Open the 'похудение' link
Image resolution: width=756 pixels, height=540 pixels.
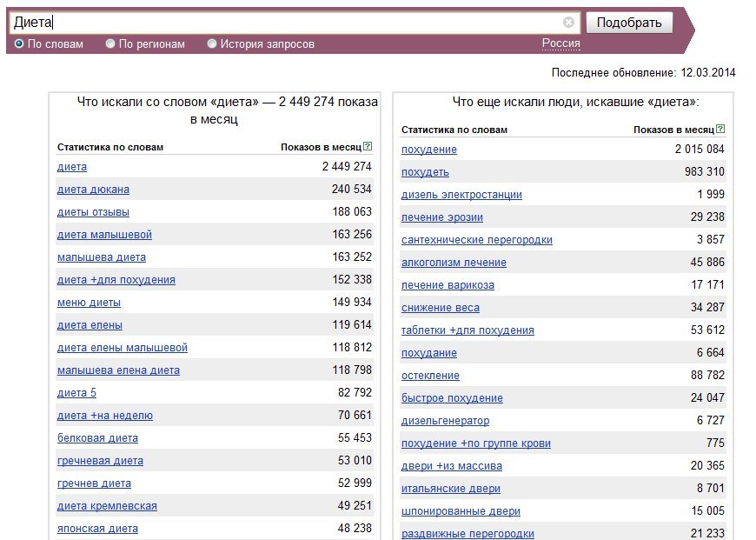coord(428,150)
